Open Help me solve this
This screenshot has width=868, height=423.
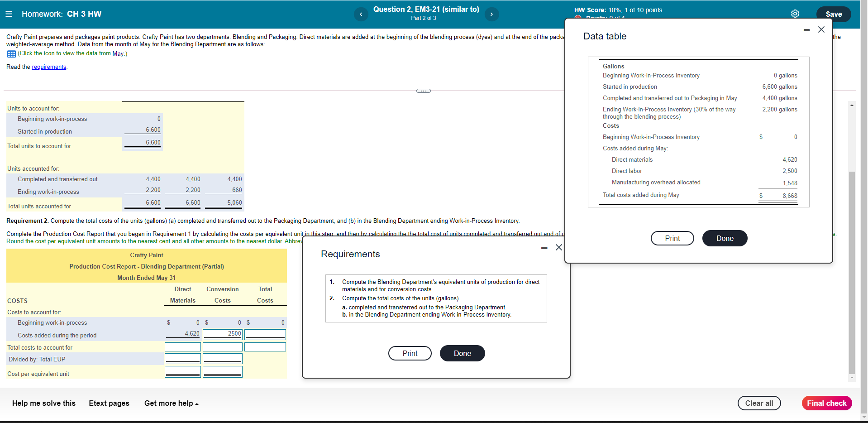[44, 403]
